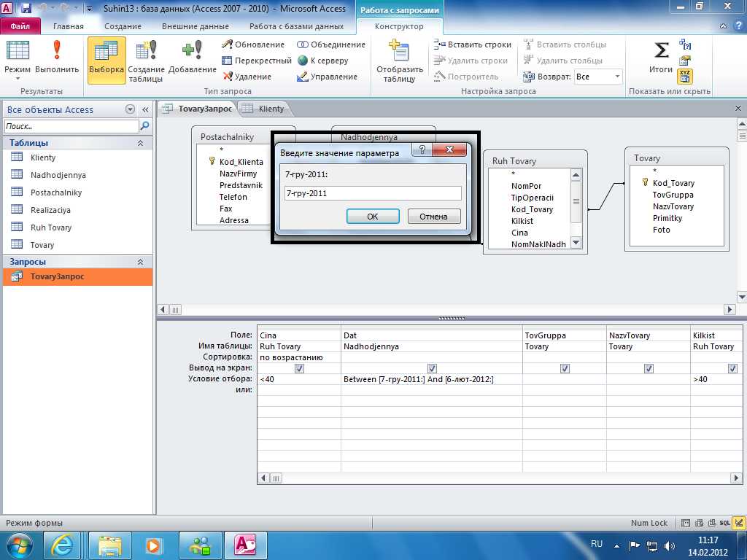
Task: Click the Управление option
Action: click(x=327, y=76)
